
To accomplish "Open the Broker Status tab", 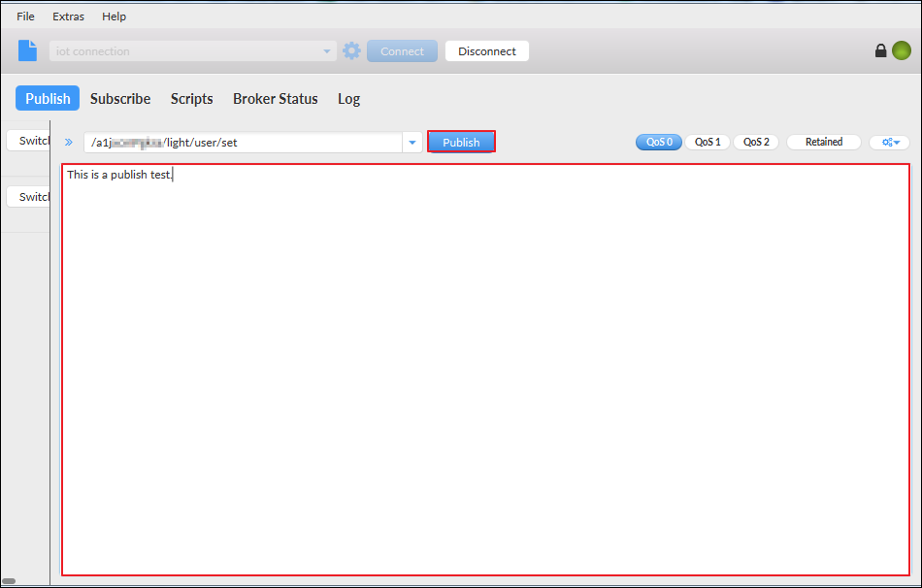I will click(275, 98).
